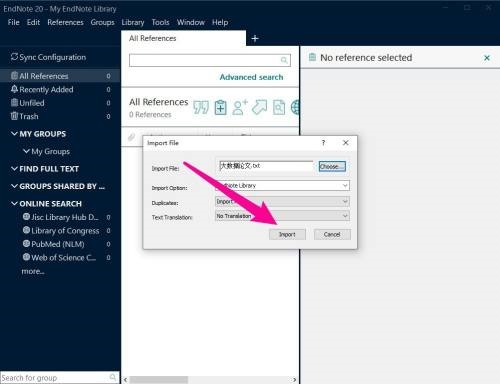Open the Tools menu
The image size is (500, 384).
(x=160, y=22)
